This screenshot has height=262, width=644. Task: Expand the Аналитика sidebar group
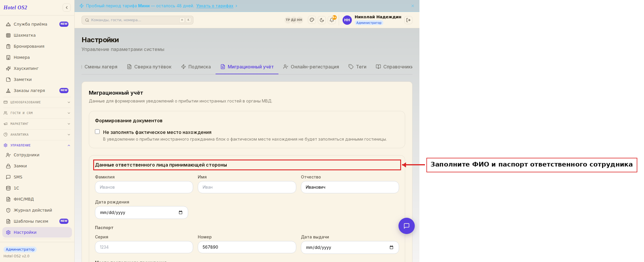pos(37,134)
